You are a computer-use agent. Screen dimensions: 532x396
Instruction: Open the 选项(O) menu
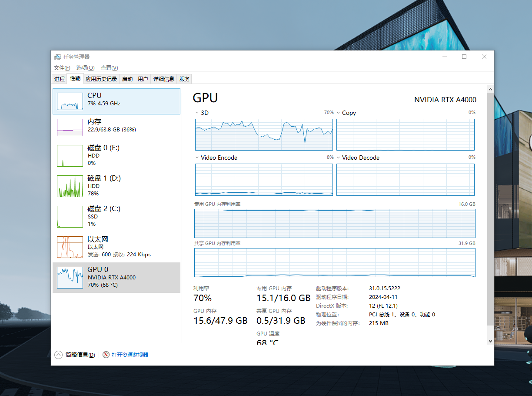85,68
